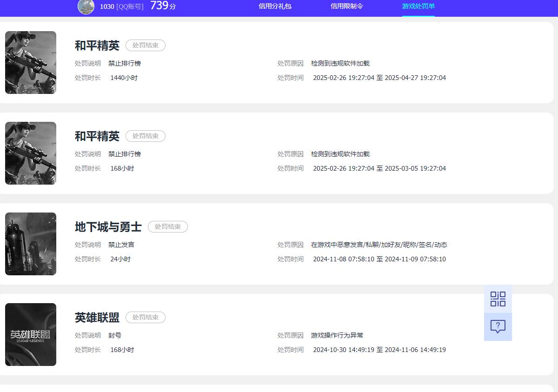Click the 禁止发言 penalty description

click(x=121, y=245)
